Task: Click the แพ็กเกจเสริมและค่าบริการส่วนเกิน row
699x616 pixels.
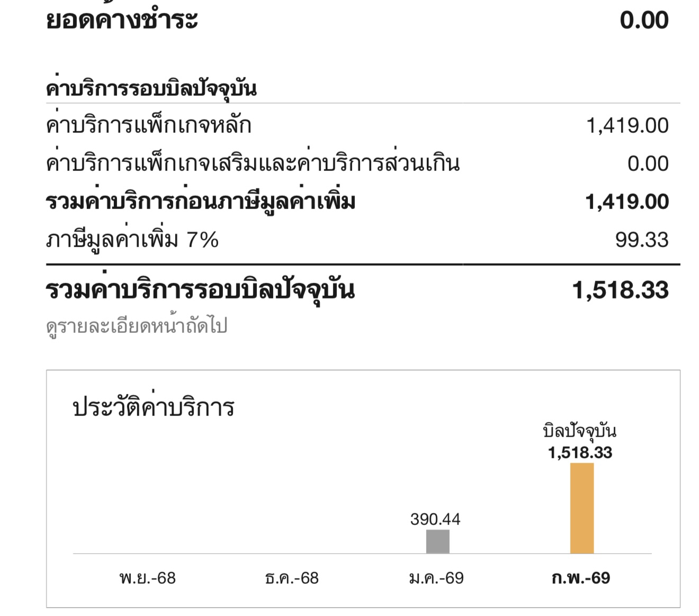Action: click(x=357, y=164)
